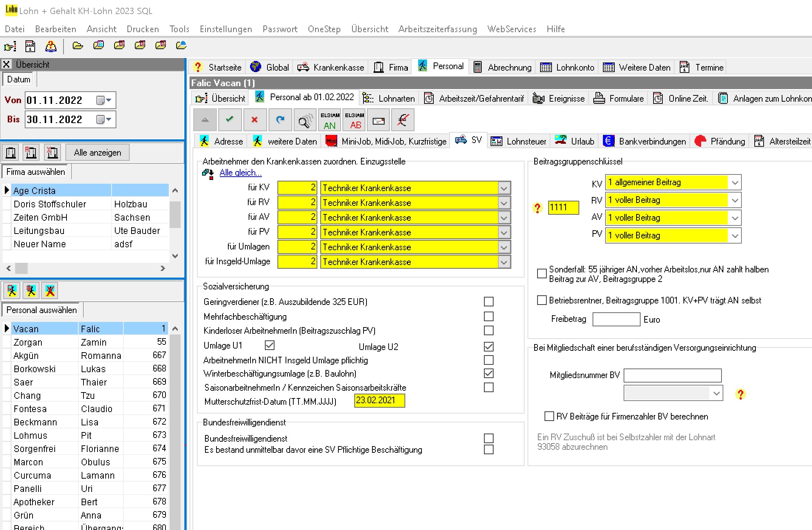812x530 pixels.
Task: Uncheck the Umlage U2 checkbox
Action: 489,347
